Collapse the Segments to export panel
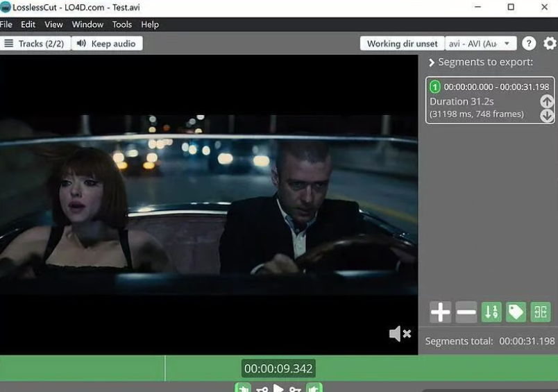 [432, 62]
